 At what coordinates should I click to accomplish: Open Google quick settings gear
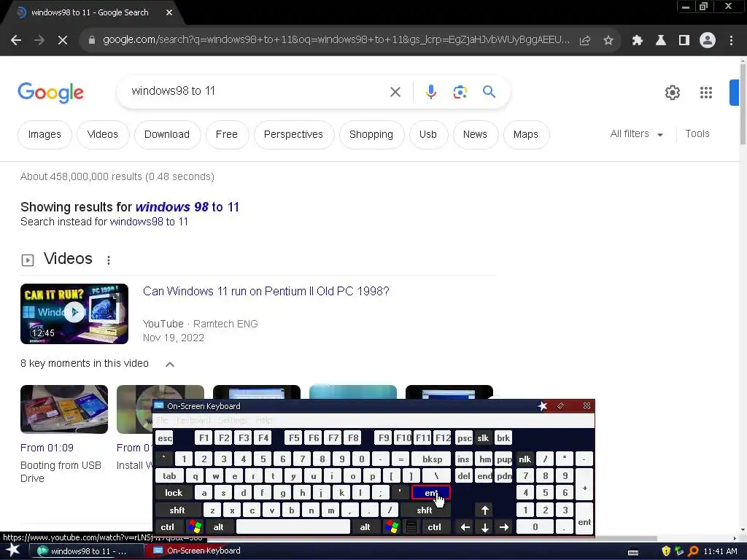pos(672,93)
